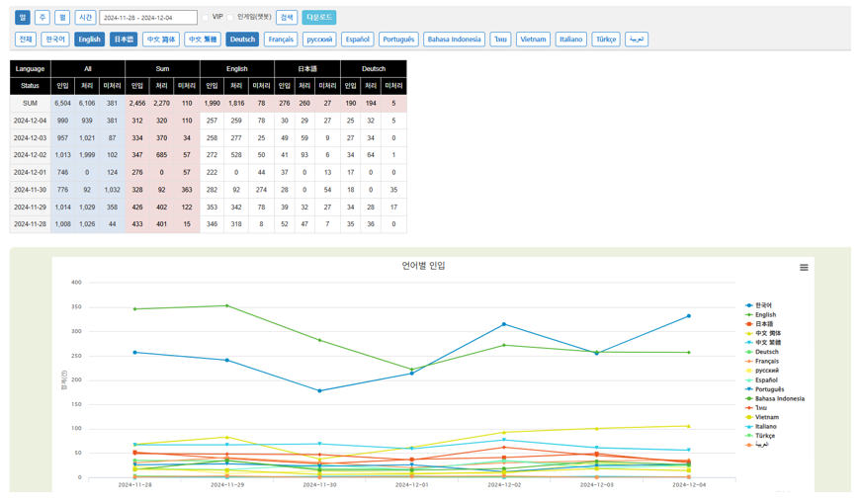This screenshot has width=863, height=504.
Task: Enable the 인게임(챗봇) checkbox
Action: point(230,18)
